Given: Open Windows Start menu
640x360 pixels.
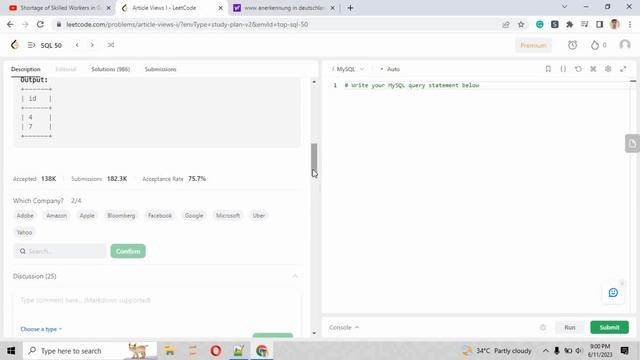Looking at the screenshot, I should [11, 351].
